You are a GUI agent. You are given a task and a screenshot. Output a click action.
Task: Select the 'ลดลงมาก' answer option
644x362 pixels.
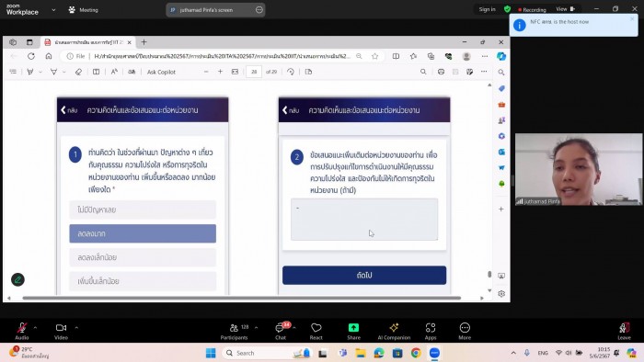pos(143,233)
